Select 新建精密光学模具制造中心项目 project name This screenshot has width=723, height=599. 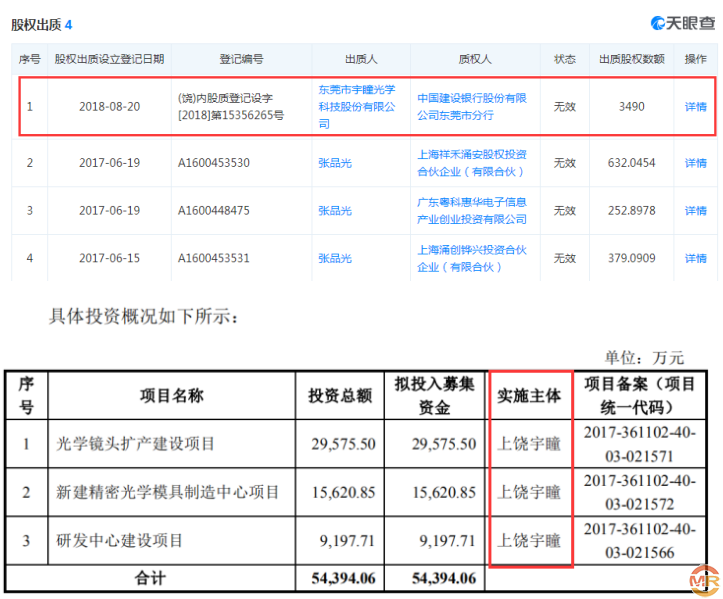click(x=167, y=492)
